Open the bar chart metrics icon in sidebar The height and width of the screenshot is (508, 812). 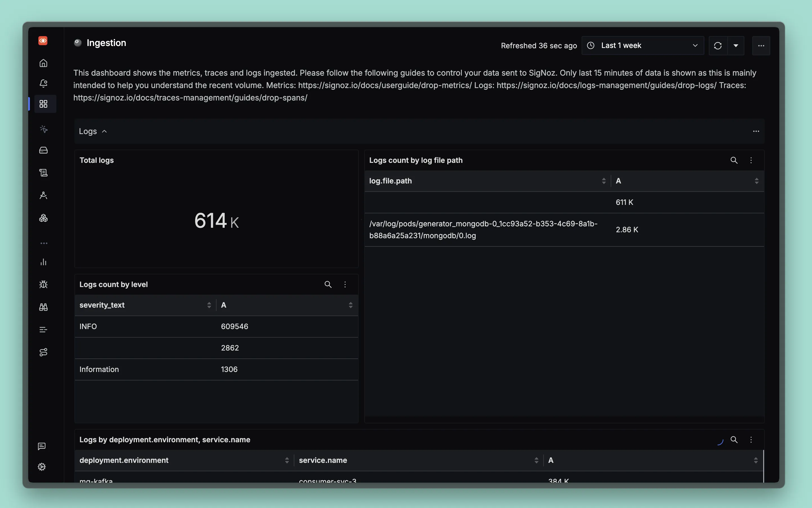point(43,262)
